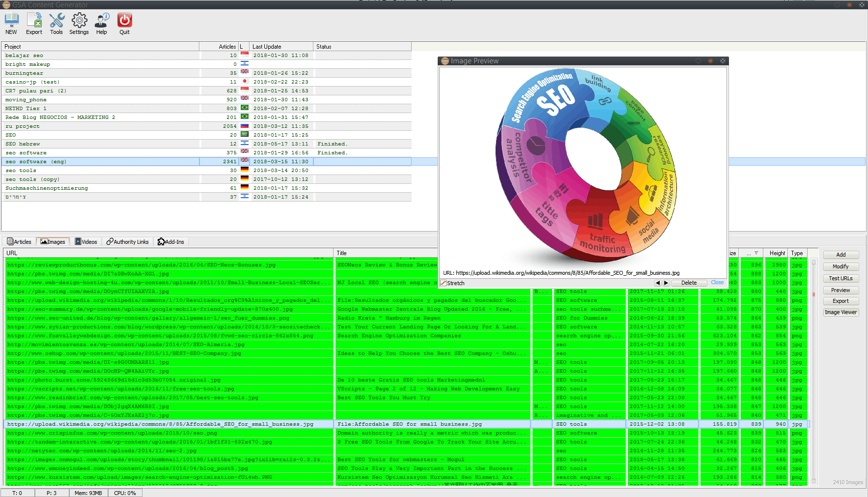Open the Tools toolbar icon
This screenshot has height=497, width=868.
[56, 24]
